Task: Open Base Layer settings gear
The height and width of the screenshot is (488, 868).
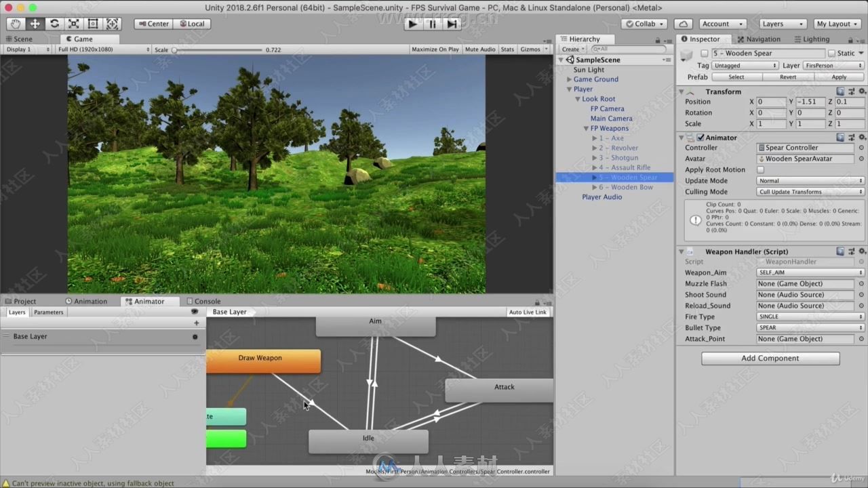Action: [195, 337]
